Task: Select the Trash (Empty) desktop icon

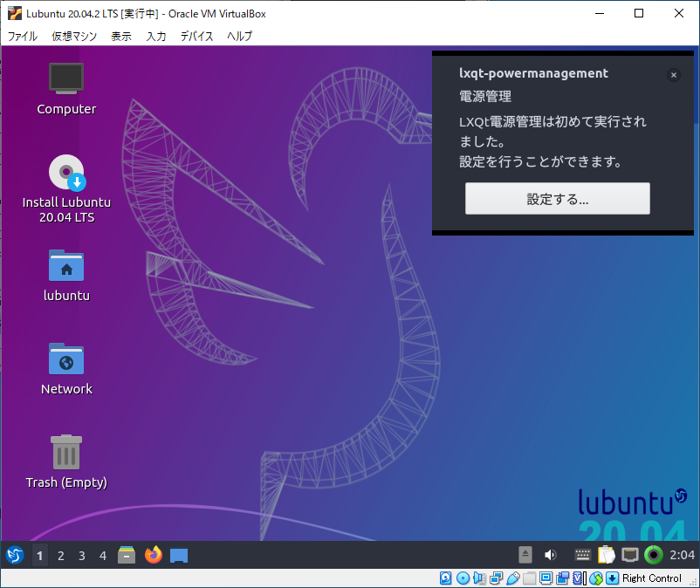Action: pyautogui.click(x=66, y=462)
